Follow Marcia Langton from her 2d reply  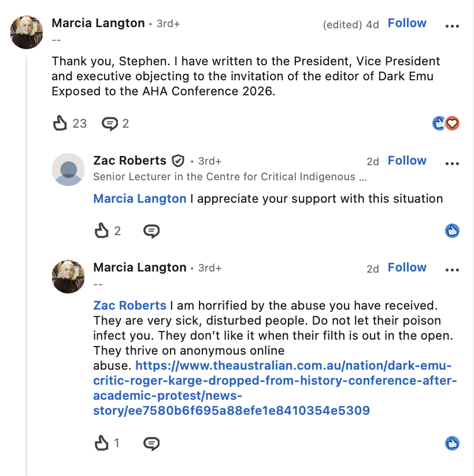click(x=407, y=267)
